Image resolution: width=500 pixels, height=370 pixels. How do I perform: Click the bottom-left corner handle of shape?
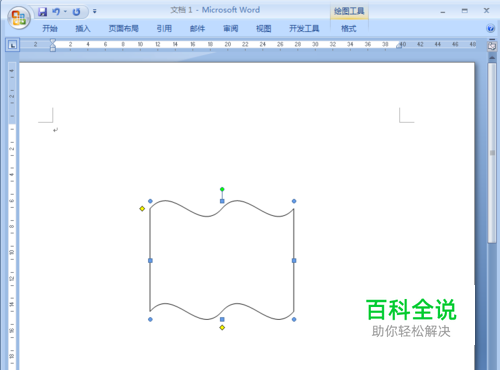coord(150,319)
